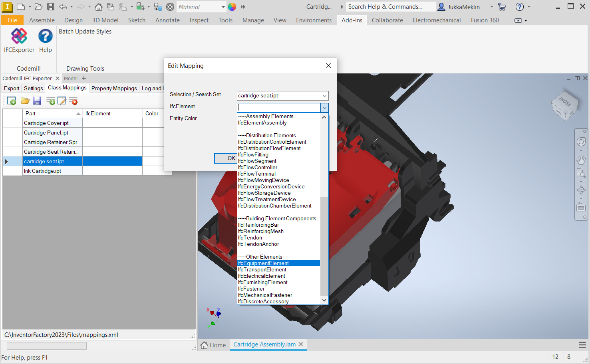Click the Orbit tool in navigation bar
The width and height of the screenshot is (590, 364).
click(x=581, y=190)
